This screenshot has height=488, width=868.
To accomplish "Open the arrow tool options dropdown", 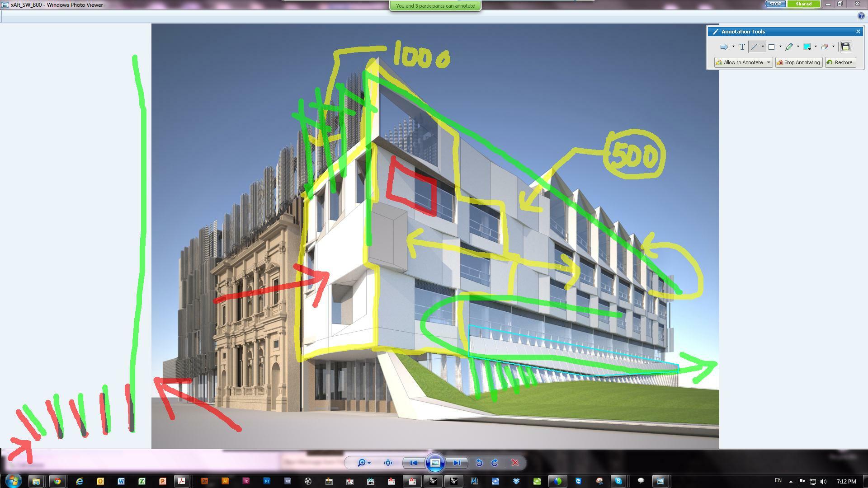I will 733,47.
